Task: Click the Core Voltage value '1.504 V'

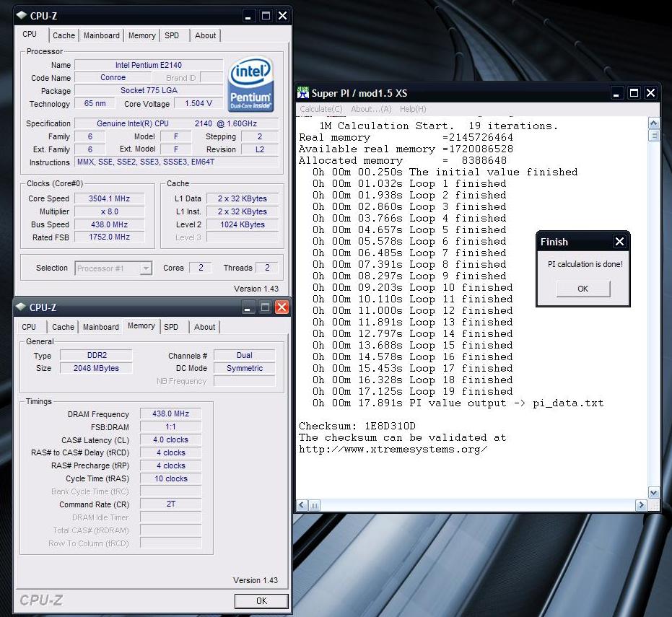Action: tap(198, 103)
